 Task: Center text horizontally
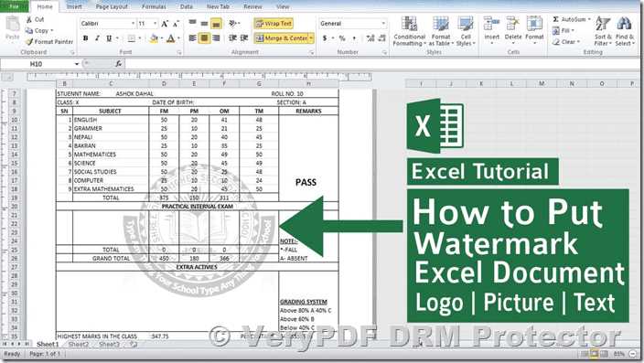click(x=204, y=38)
